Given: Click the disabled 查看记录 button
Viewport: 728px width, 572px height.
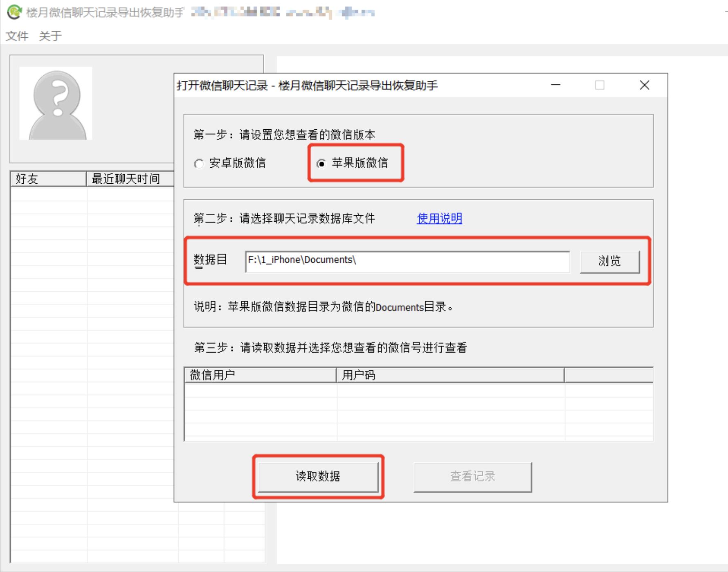Looking at the screenshot, I should (472, 476).
